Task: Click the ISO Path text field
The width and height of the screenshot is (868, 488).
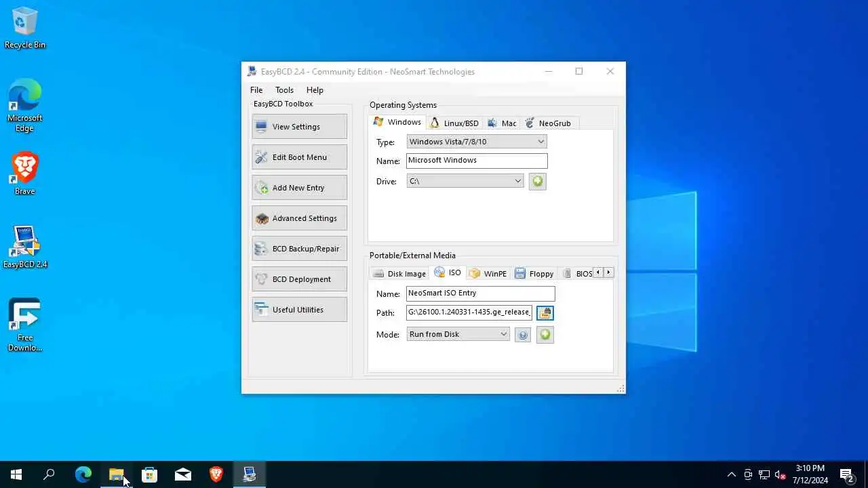Action: [x=469, y=312]
